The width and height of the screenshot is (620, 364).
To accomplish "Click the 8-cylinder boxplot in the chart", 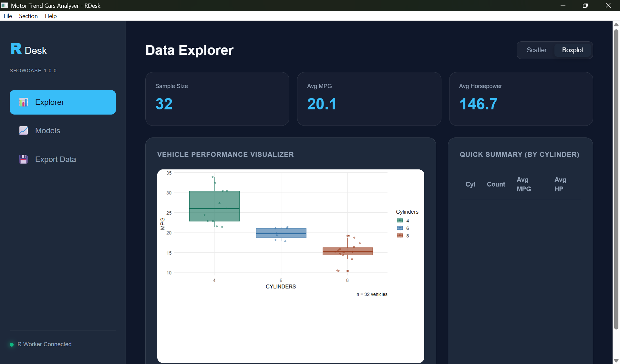I will click(x=348, y=251).
